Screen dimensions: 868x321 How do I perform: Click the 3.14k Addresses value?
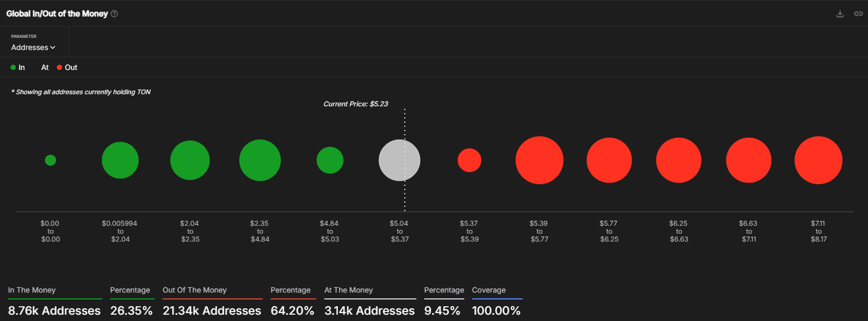370,310
